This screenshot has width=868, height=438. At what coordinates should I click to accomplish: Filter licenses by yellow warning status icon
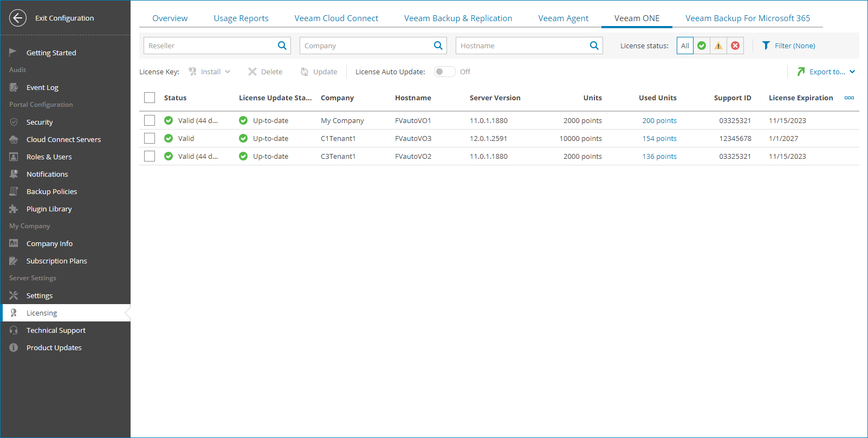coord(718,46)
